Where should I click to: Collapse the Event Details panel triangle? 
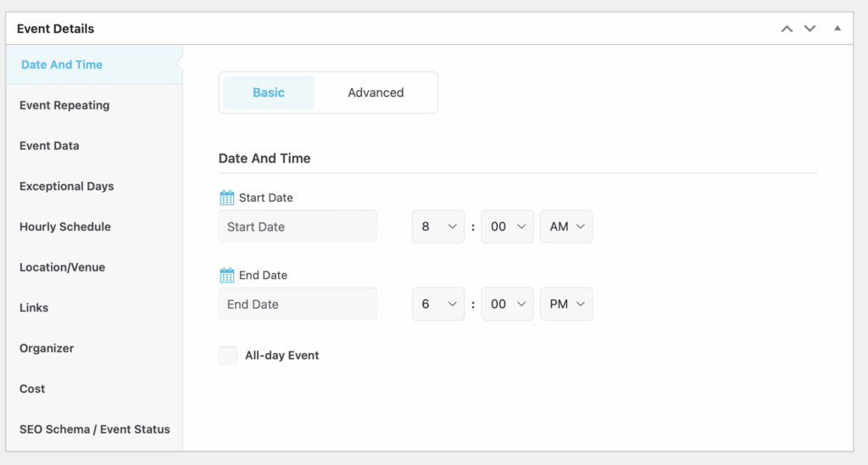pos(837,28)
